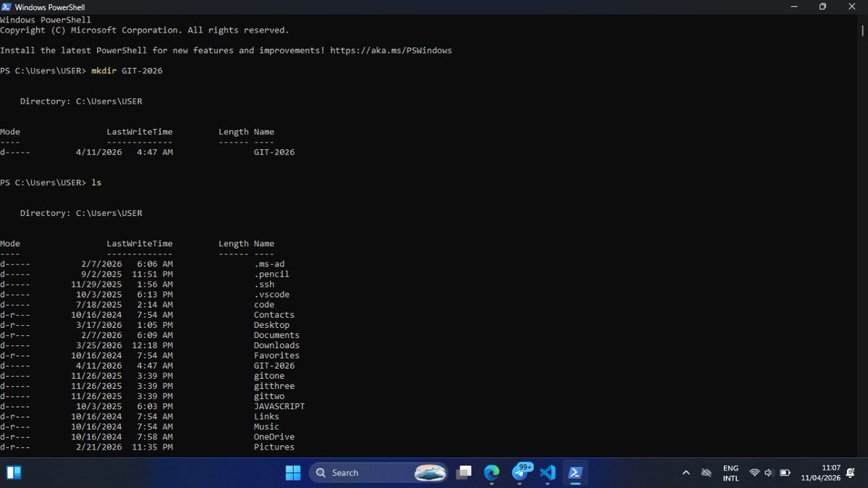
Task: Toggle Wi-Fi from the network tray icon
Action: coord(754,472)
